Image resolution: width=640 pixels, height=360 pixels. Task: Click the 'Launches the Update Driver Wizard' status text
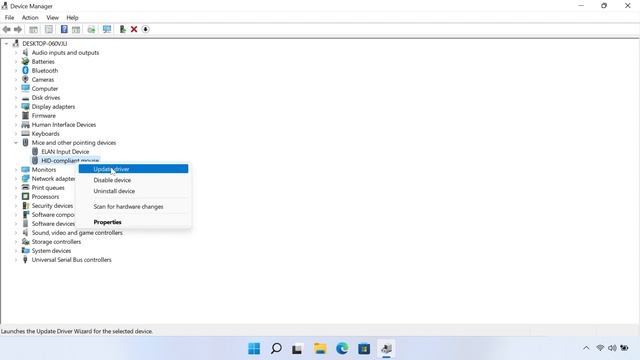(77, 331)
